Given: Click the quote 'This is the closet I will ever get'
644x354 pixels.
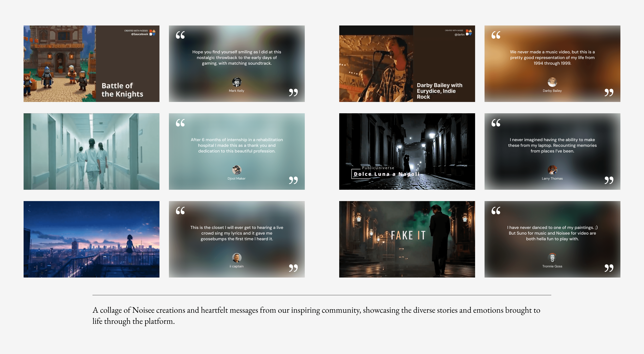Looking at the screenshot, I should coord(237,233).
